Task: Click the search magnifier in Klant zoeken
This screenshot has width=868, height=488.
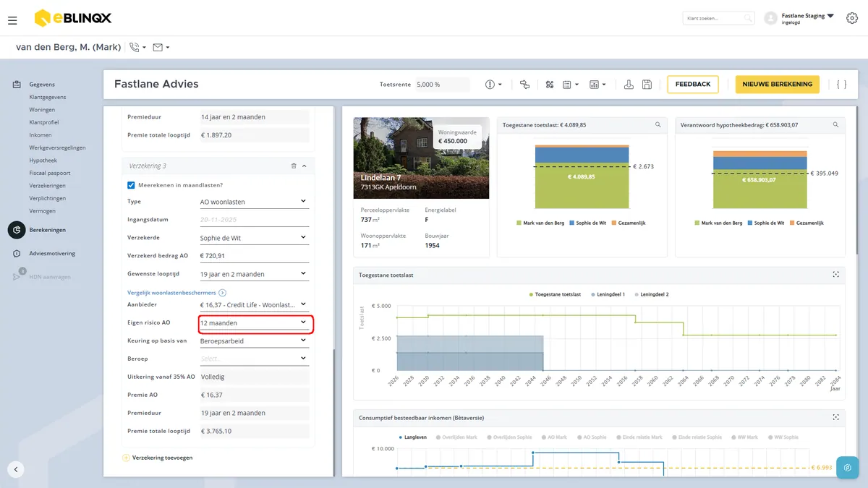Action: pyautogui.click(x=748, y=18)
